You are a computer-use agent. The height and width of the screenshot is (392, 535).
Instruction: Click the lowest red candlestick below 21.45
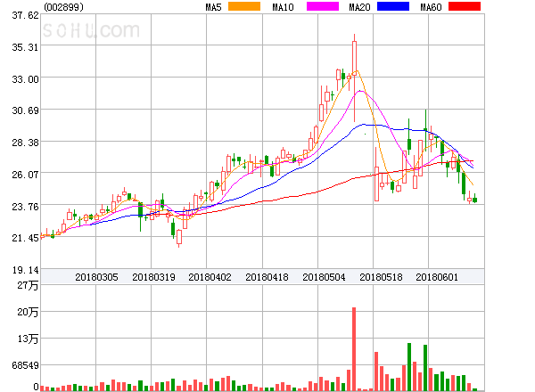click(179, 237)
